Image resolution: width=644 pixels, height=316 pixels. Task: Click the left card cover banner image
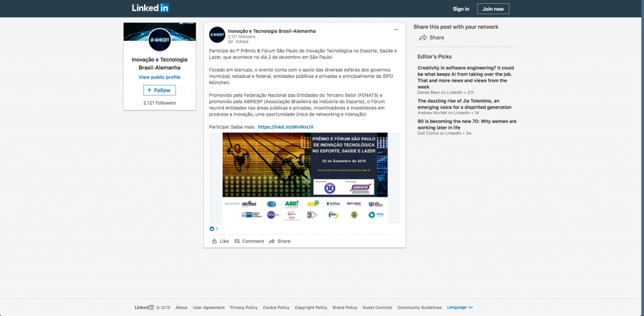pyautogui.click(x=159, y=31)
